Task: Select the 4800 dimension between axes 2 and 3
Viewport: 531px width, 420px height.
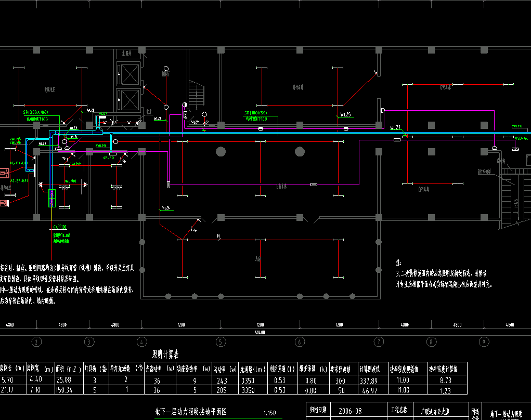Action: tap(62, 325)
